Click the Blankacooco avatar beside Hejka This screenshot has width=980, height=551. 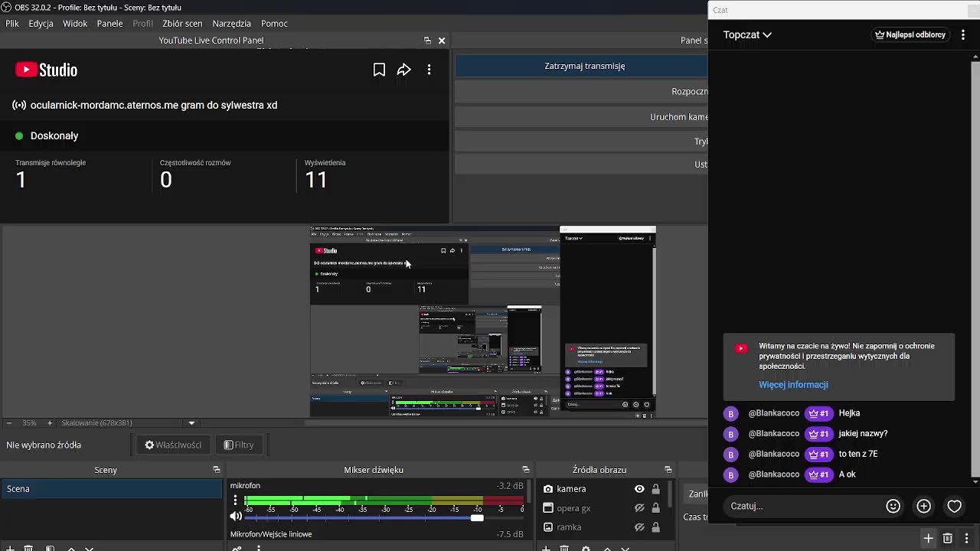click(x=730, y=414)
